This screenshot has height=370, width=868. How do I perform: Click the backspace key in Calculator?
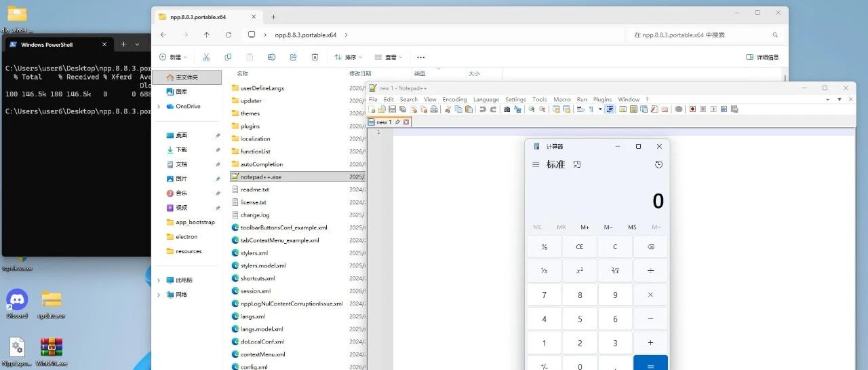[x=650, y=247]
